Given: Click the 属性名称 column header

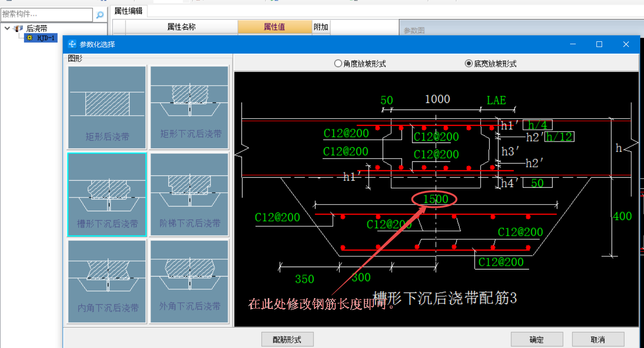Looking at the screenshot, I should coord(182,27).
